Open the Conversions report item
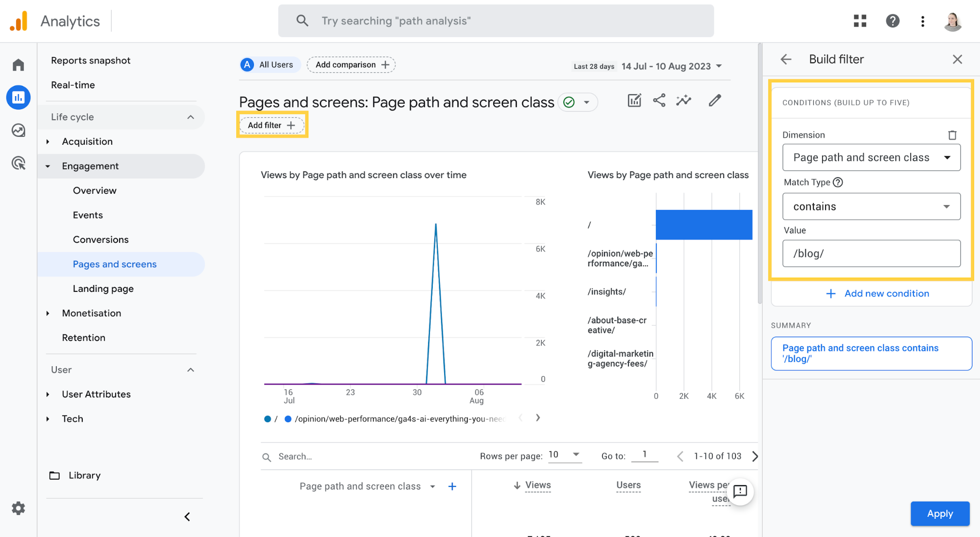Image resolution: width=980 pixels, height=537 pixels. [x=101, y=240]
